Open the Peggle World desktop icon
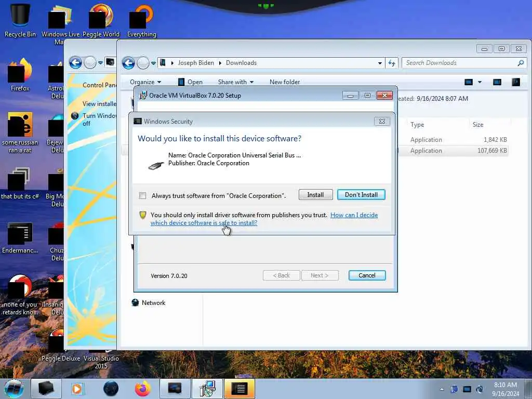 (x=101, y=20)
